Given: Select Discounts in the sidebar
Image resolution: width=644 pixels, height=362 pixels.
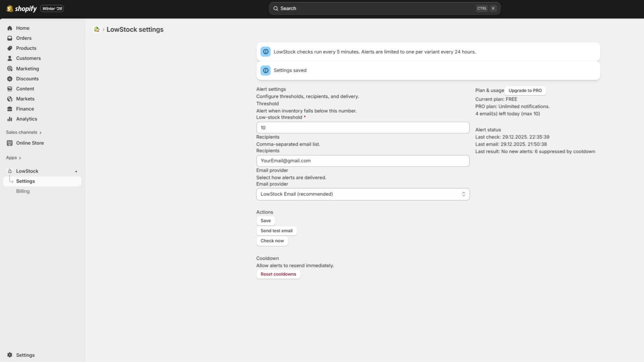Looking at the screenshot, I should click(x=27, y=78).
